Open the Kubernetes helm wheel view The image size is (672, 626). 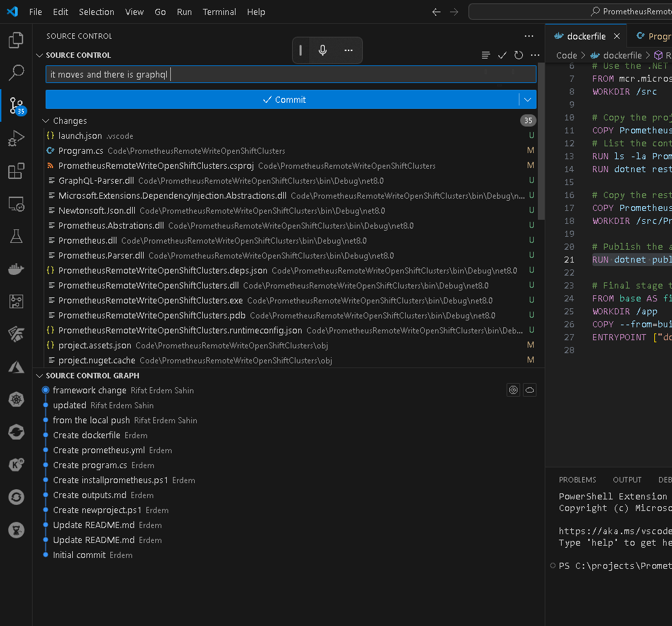tap(16, 399)
